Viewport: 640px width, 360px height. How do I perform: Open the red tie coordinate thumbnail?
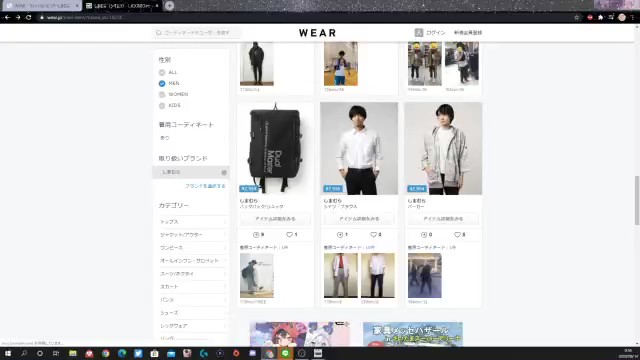pyautogui.click(x=341, y=276)
